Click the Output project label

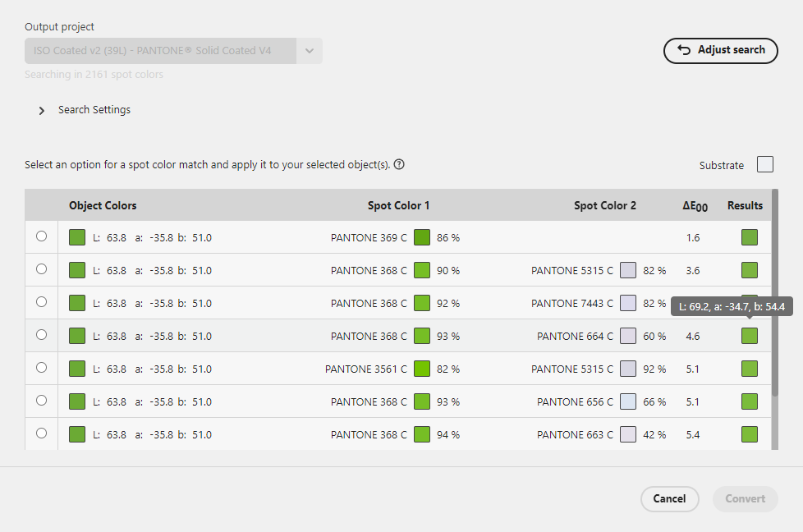click(59, 26)
